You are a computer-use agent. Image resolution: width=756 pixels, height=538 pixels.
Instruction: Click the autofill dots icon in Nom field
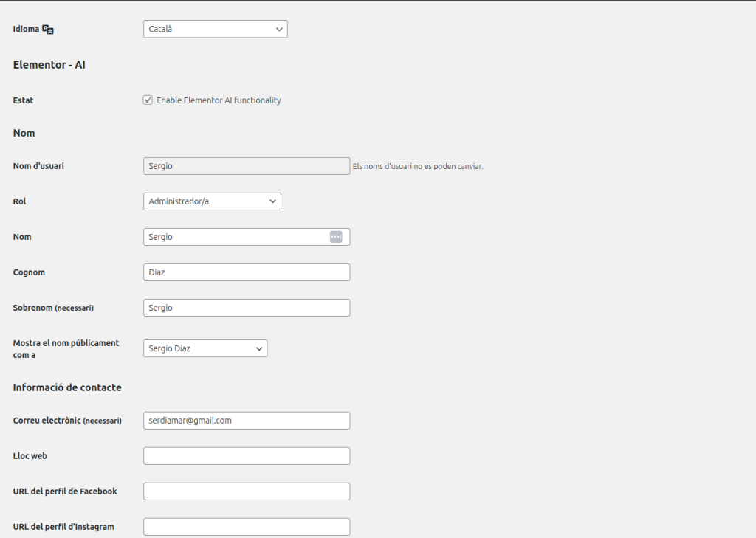point(336,237)
